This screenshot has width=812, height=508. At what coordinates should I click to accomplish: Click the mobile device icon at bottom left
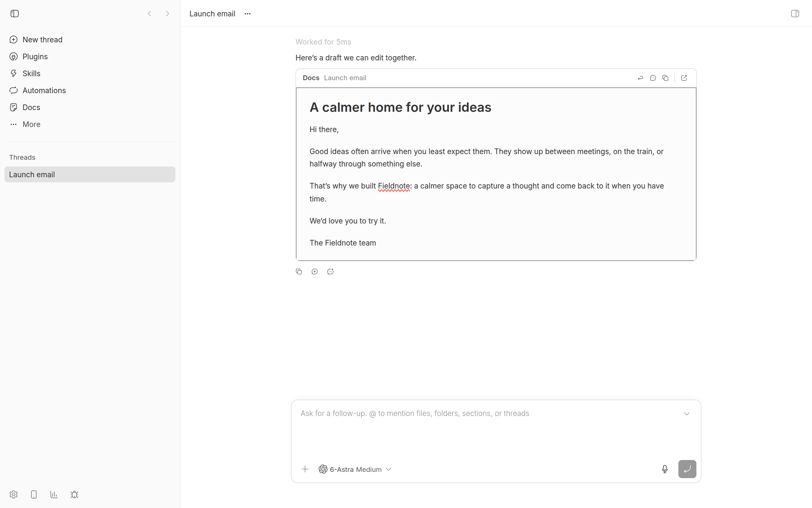click(x=34, y=494)
